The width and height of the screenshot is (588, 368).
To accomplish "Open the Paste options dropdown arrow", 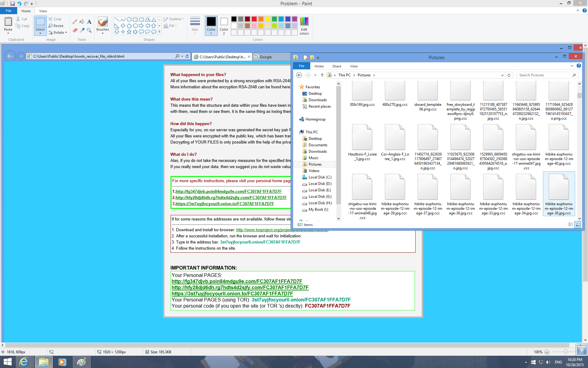I will (8, 33).
